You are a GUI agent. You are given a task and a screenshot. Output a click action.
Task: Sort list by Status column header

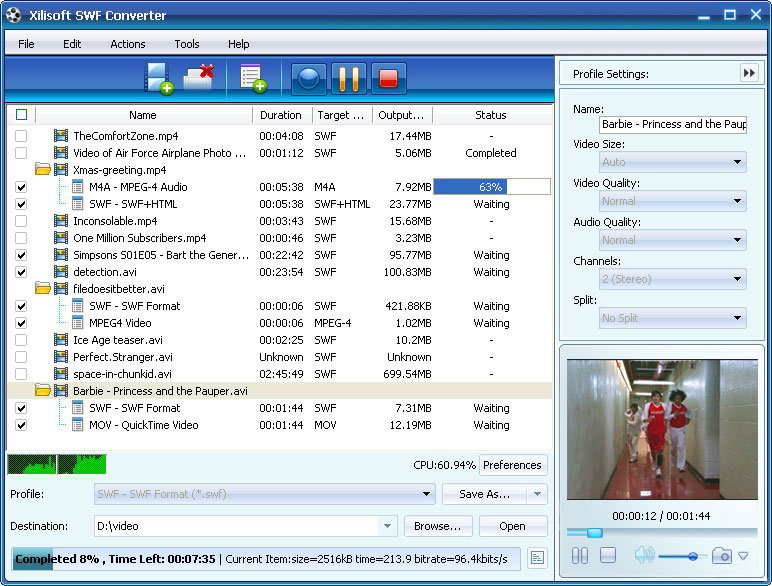[x=491, y=115]
